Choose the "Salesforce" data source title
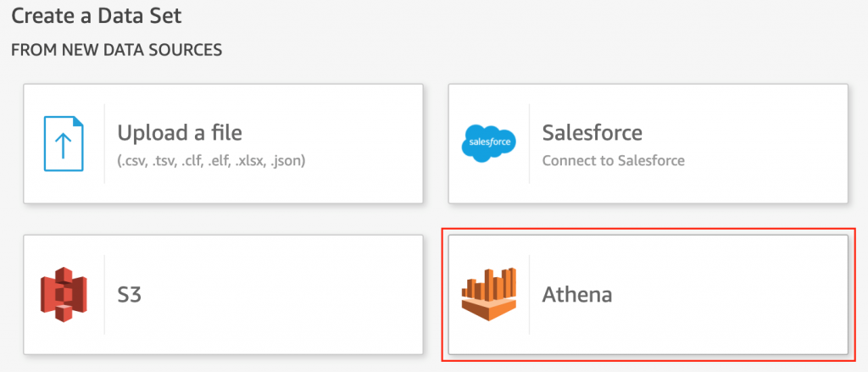 click(x=592, y=133)
